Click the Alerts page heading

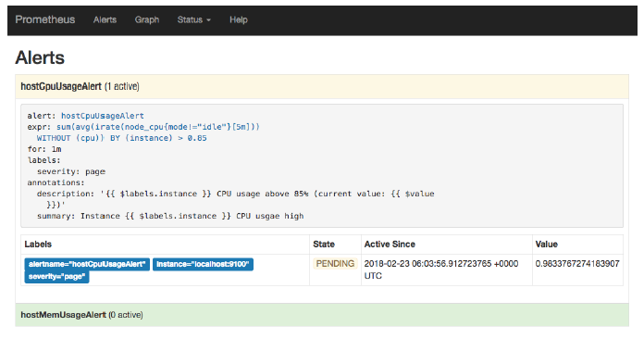(40, 57)
